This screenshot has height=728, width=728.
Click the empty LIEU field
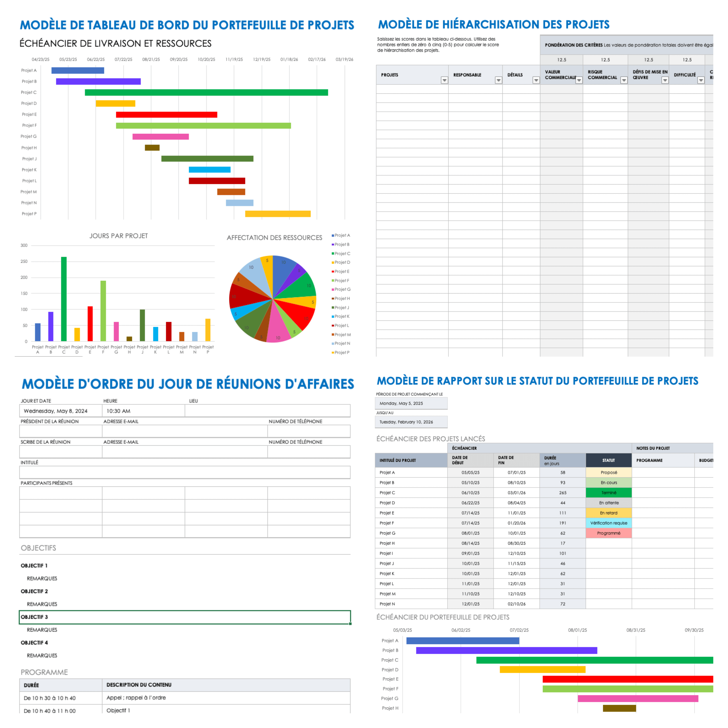point(268,411)
